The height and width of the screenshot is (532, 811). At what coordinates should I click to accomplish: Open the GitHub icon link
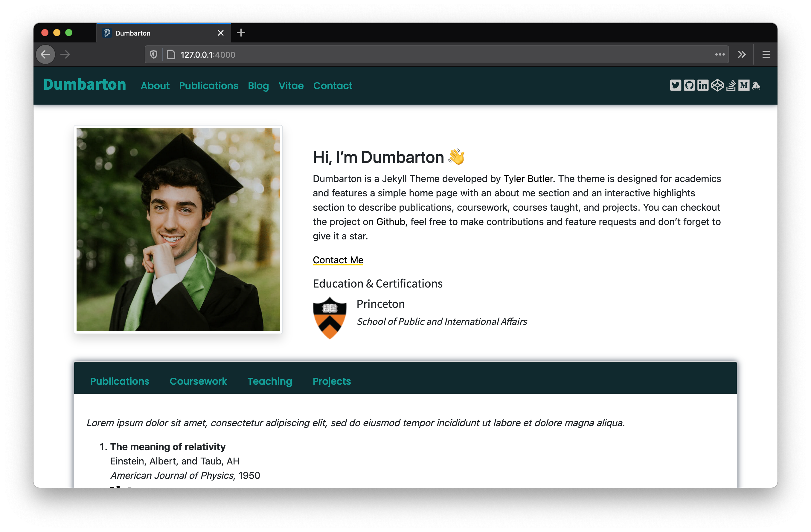pyautogui.click(x=689, y=85)
